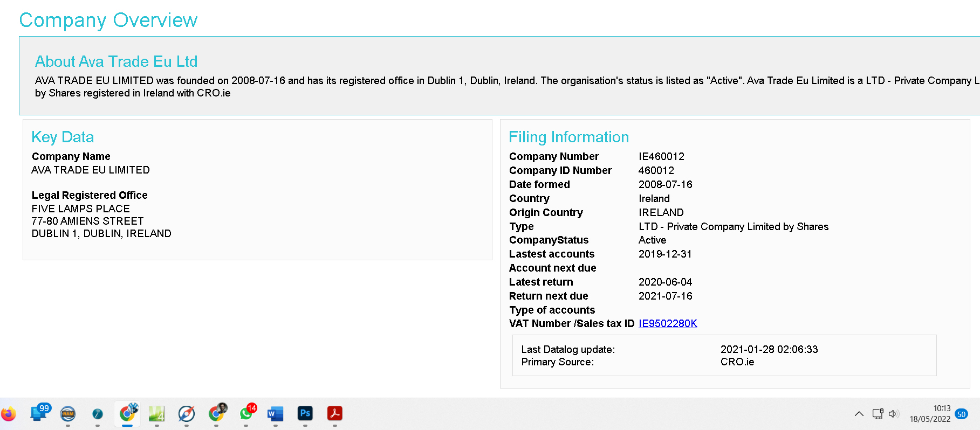Open the RAM utility taskbar icon

[x=68, y=414]
